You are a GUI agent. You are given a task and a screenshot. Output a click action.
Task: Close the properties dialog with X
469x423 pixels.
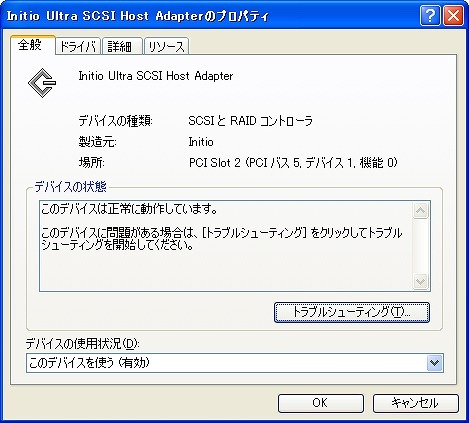[x=453, y=16]
